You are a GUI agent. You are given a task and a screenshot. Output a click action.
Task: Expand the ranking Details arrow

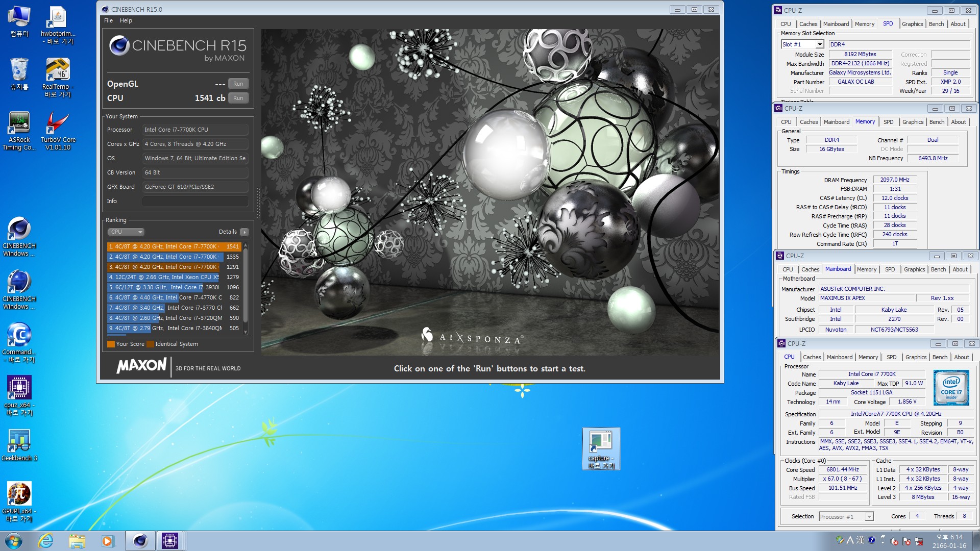click(x=244, y=232)
